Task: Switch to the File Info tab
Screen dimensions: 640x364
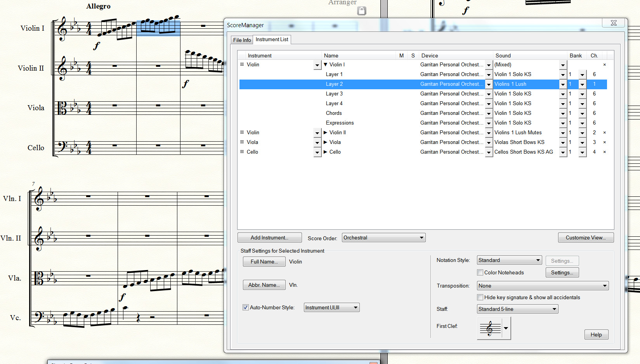Action: (242, 40)
